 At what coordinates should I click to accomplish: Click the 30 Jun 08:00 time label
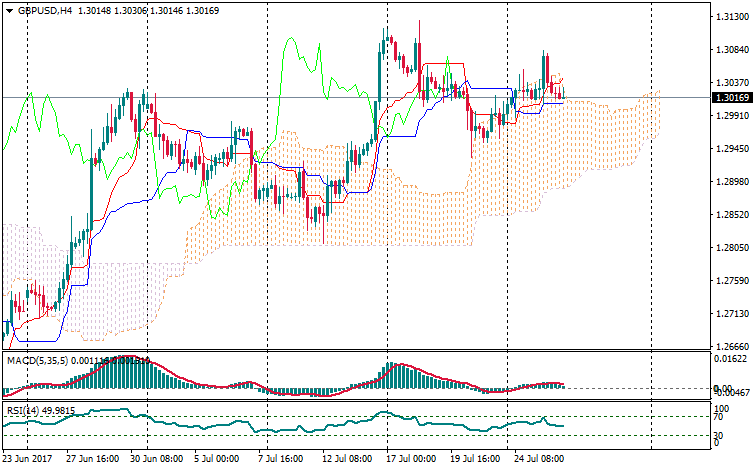158,459
